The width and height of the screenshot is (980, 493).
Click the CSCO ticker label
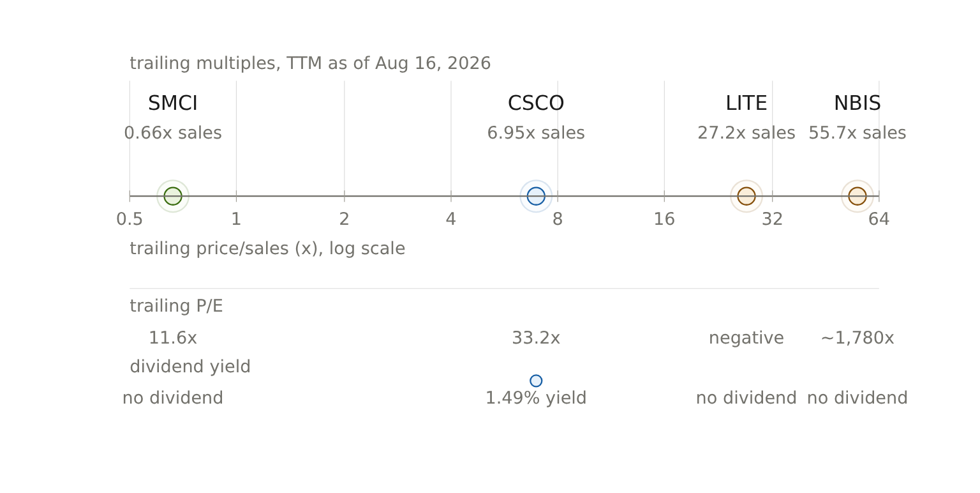pyautogui.click(x=536, y=103)
